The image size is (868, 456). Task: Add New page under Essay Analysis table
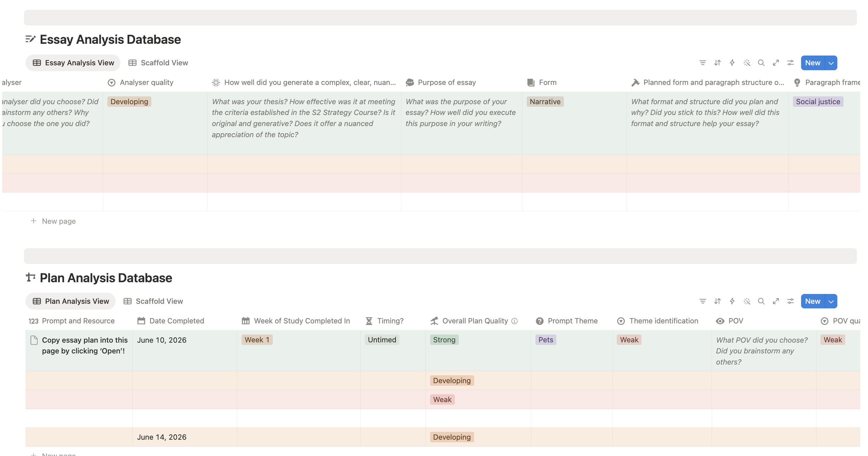53,221
